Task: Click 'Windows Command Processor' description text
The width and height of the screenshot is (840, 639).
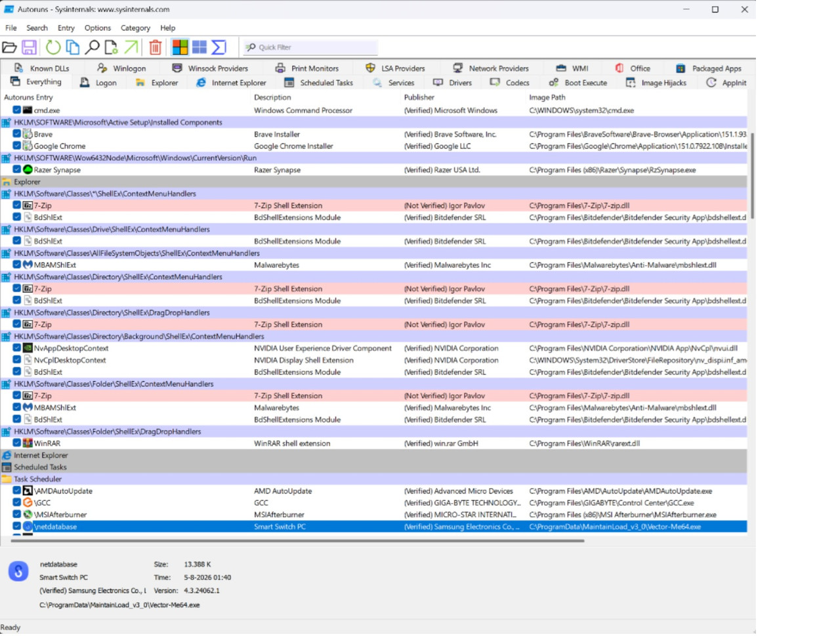Action: [303, 110]
